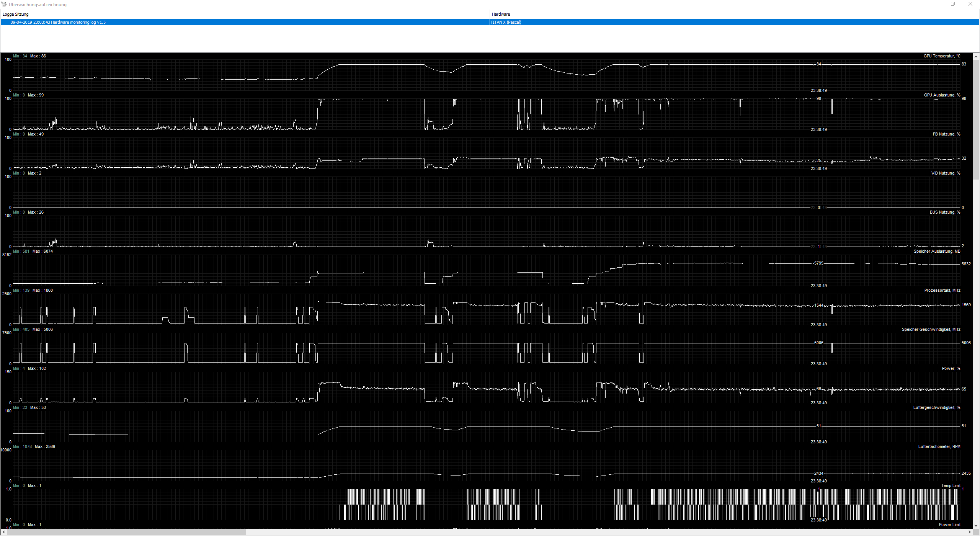The width and height of the screenshot is (980, 536).
Task: Select the 09-04-2019 hardware monitoring log entry
Action: (x=58, y=22)
